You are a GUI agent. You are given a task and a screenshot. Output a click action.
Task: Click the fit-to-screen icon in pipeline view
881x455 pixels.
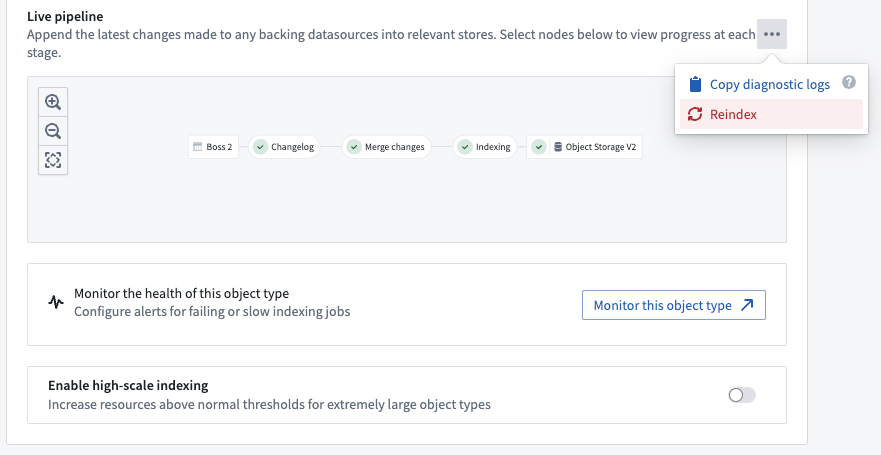pyautogui.click(x=53, y=160)
